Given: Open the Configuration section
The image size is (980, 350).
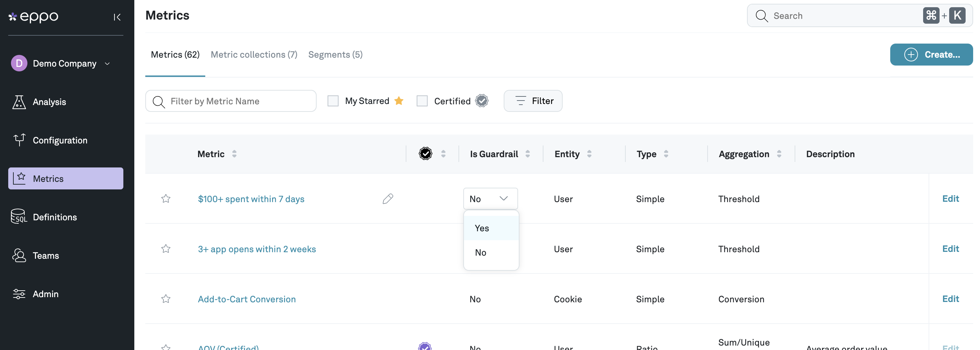Looking at the screenshot, I should (65, 140).
